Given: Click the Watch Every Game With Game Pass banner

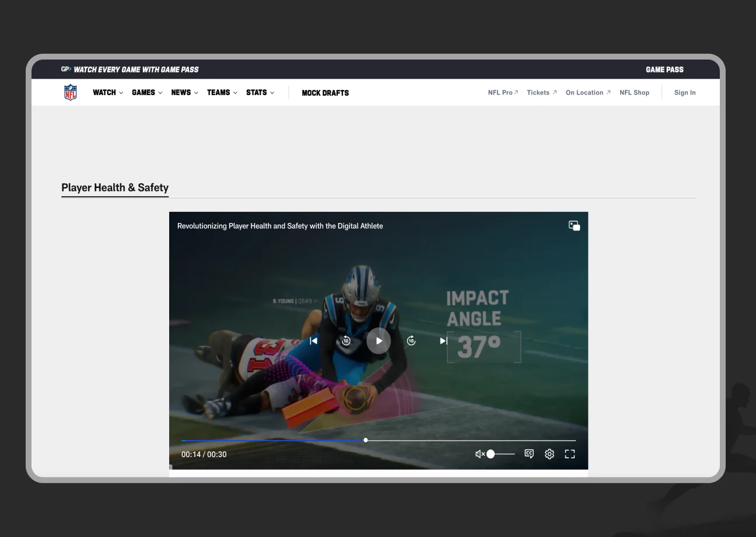Looking at the screenshot, I should coord(136,69).
